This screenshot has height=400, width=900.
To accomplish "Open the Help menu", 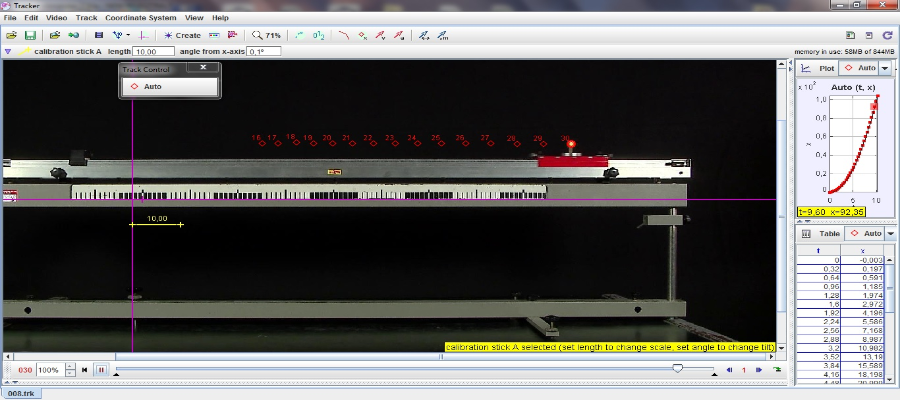I will coord(220,18).
